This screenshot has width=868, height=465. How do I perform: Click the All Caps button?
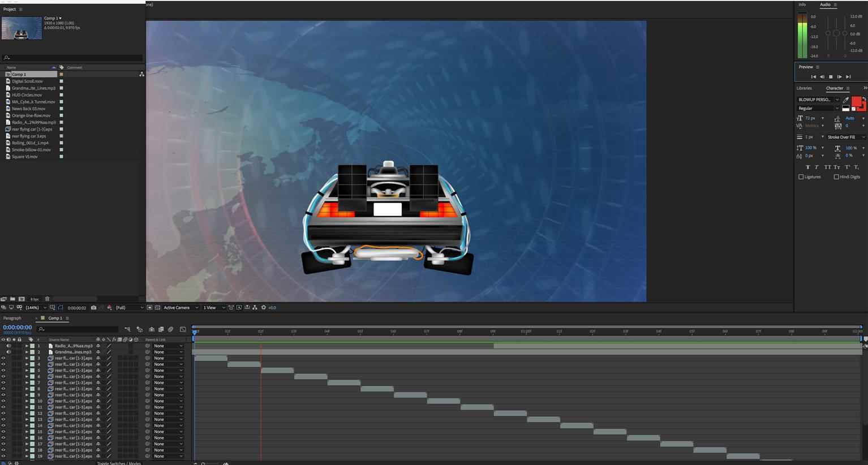[827, 167]
